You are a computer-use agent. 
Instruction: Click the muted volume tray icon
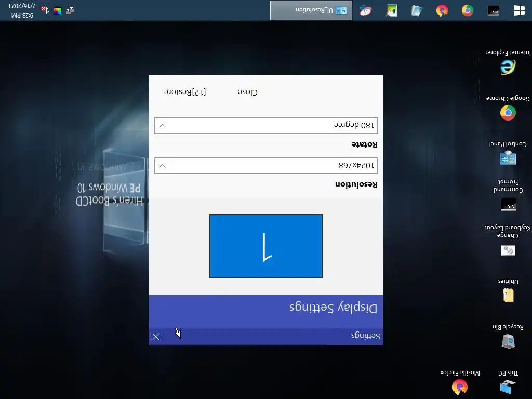[46, 10]
